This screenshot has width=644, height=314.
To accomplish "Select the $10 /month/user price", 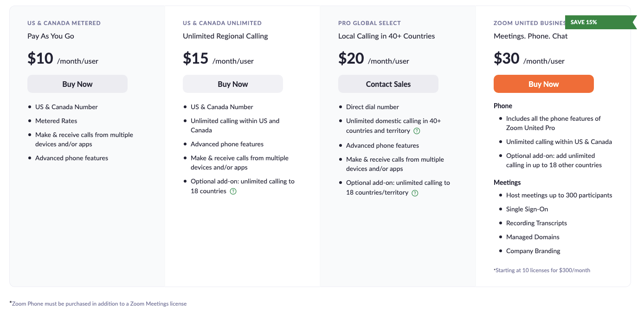I will click(63, 59).
